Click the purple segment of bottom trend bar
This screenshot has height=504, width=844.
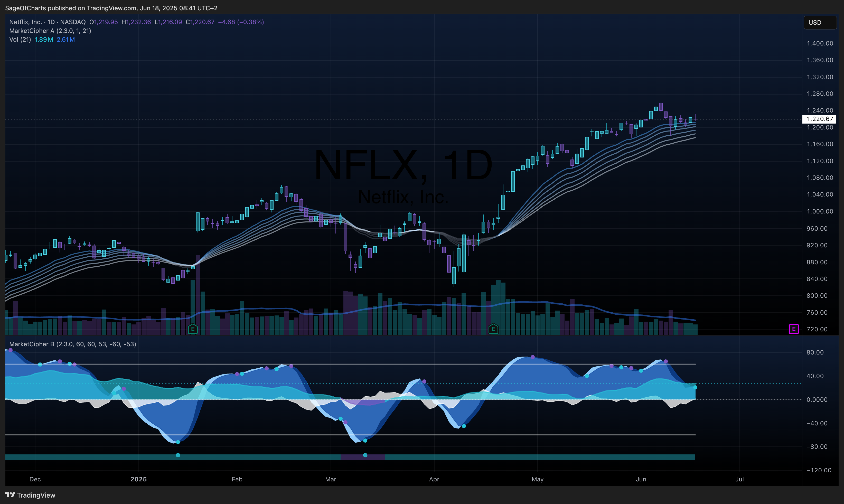tap(363, 458)
